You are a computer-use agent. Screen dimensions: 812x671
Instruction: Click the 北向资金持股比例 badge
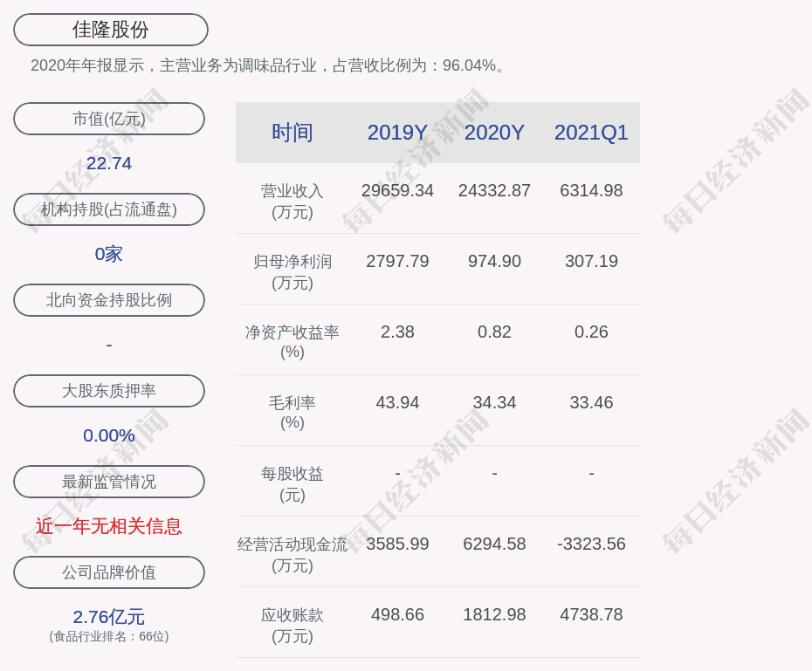[108, 300]
